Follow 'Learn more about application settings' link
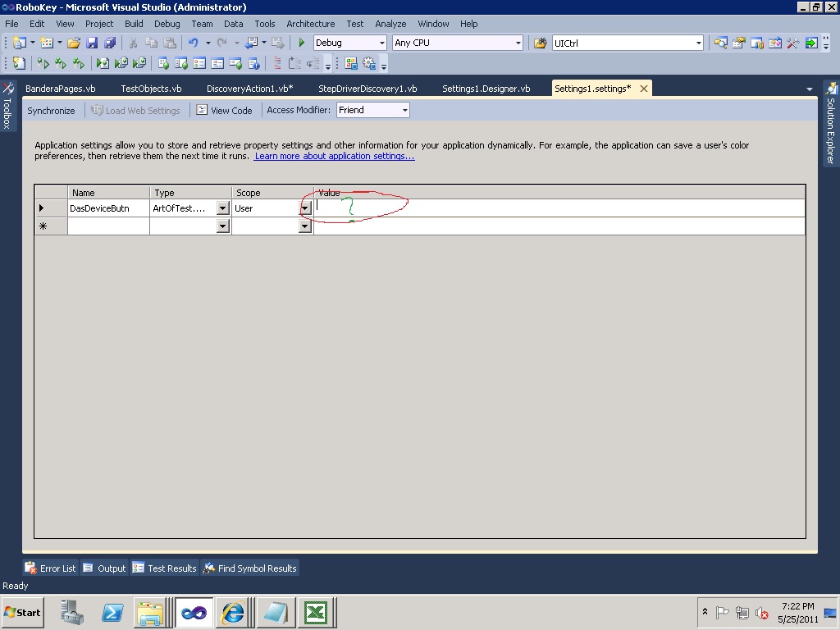 [x=335, y=156]
